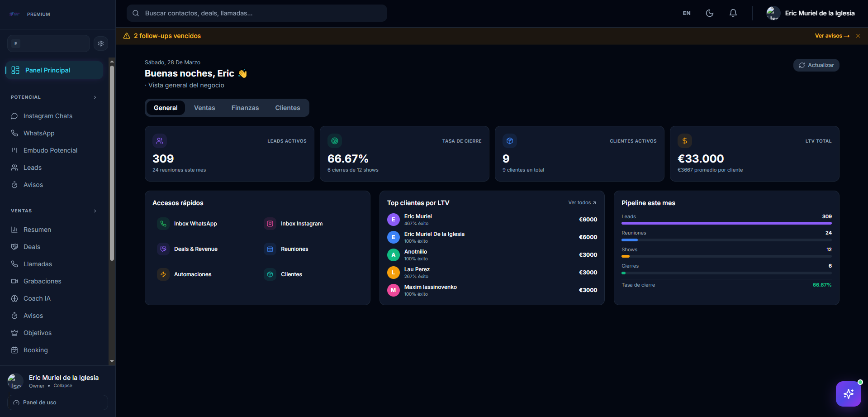
Task: Click Ver todos in Top clientes
Action: pyautogui.click(x=582, y=202)
